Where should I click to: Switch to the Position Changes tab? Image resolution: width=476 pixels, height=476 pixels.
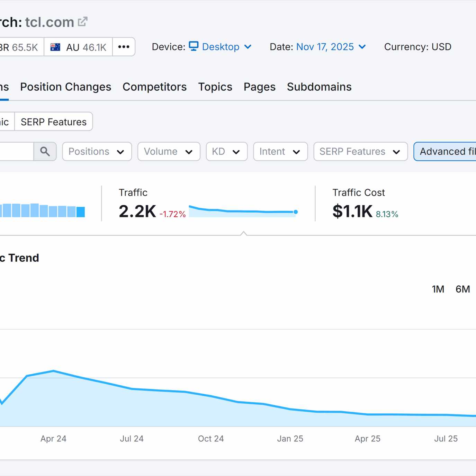point(65,87)
